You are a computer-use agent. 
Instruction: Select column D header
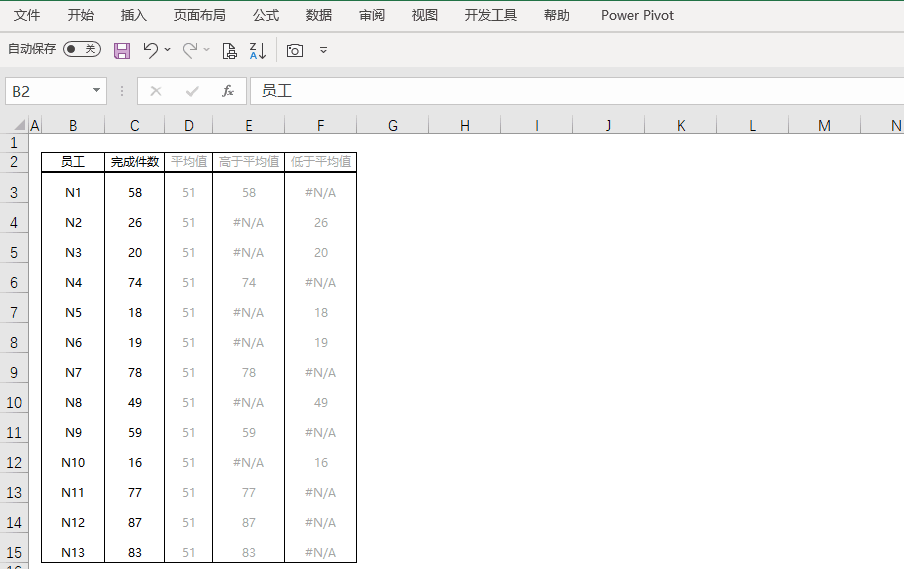click(x=189, y=125)
